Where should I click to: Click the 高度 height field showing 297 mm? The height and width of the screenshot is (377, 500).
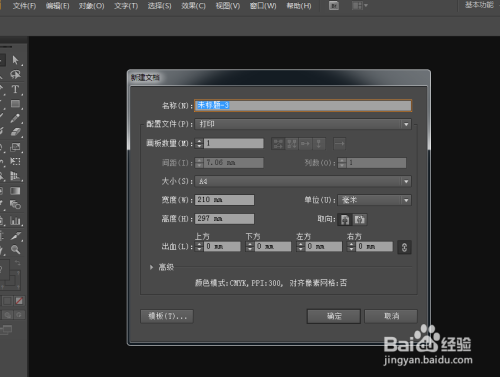pos(224,219)
